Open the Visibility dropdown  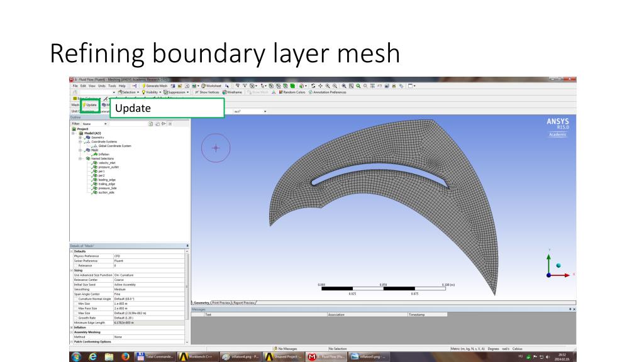tap(152, 92)
